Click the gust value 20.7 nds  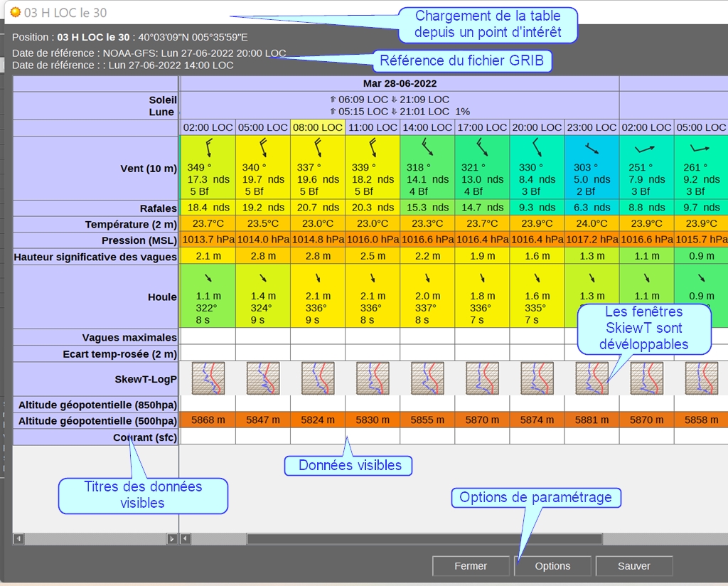(x=318, y=208)
